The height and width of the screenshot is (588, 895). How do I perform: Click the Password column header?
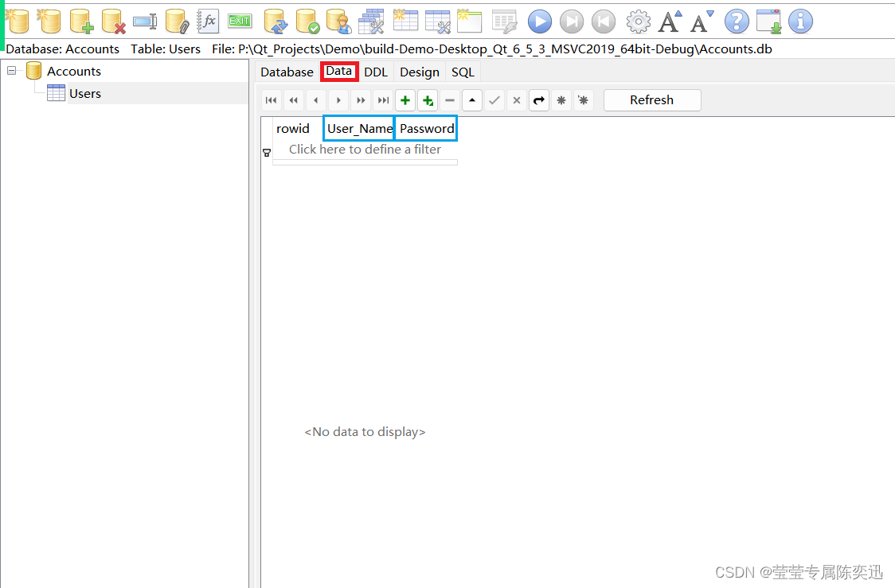click(426, 128)
